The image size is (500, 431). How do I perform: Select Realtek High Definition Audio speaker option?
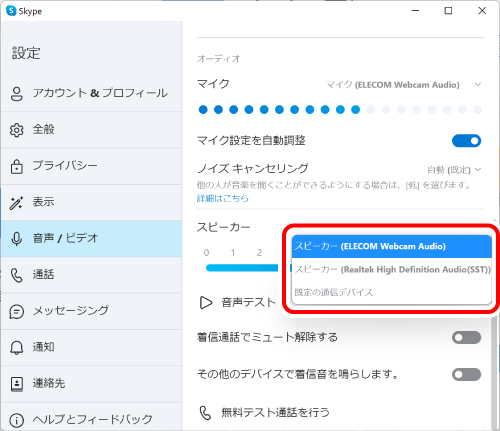(392, 269)
